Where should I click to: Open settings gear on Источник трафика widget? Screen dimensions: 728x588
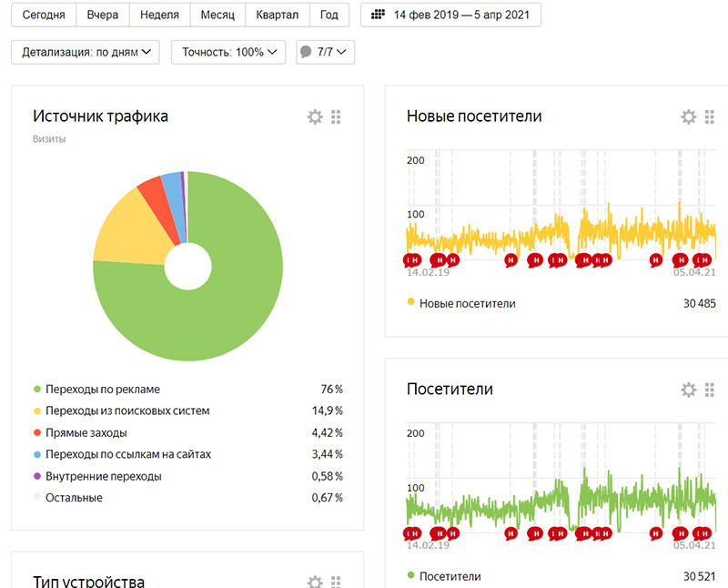(315, 117)
